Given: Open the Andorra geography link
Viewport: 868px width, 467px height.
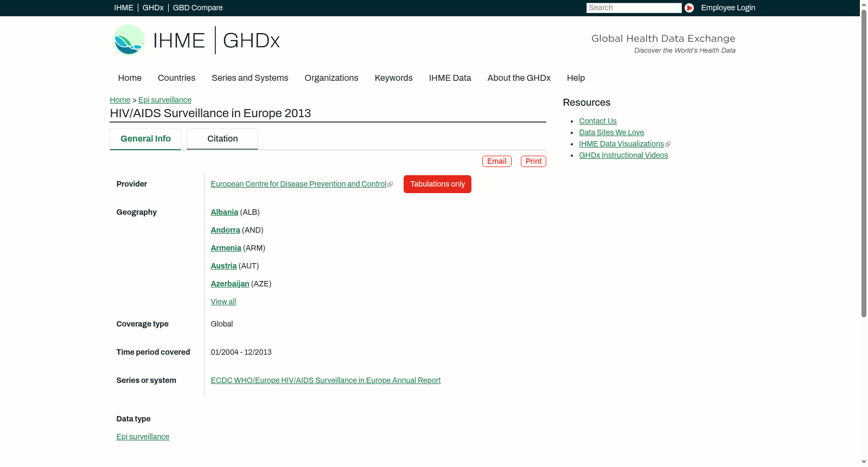Looking at the screenshot, I should click(226, 230).
